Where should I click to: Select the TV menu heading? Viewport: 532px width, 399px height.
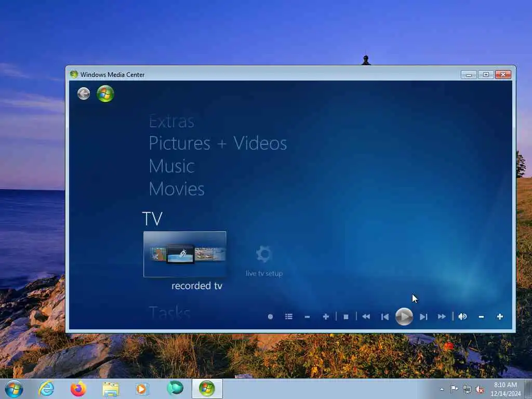click(x=152, y=219)
